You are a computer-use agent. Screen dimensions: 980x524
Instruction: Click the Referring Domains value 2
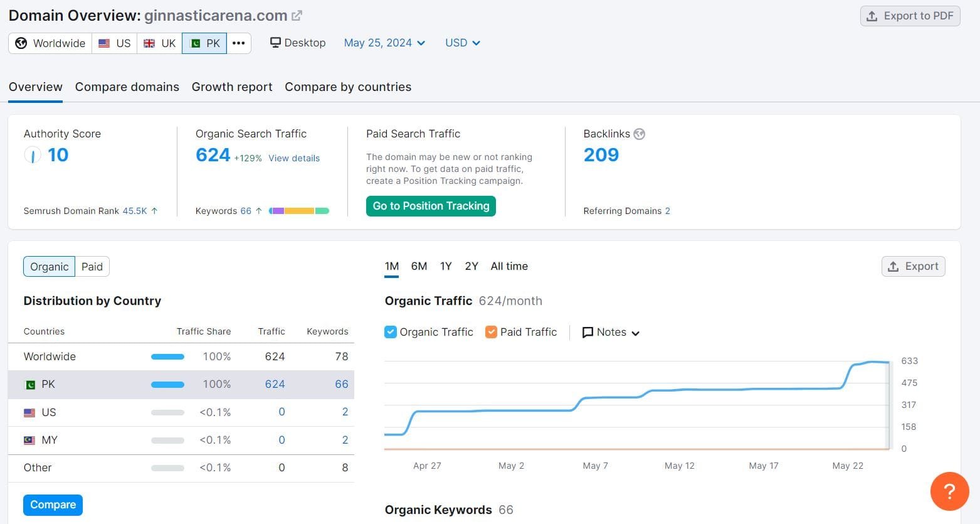point(668,211)
